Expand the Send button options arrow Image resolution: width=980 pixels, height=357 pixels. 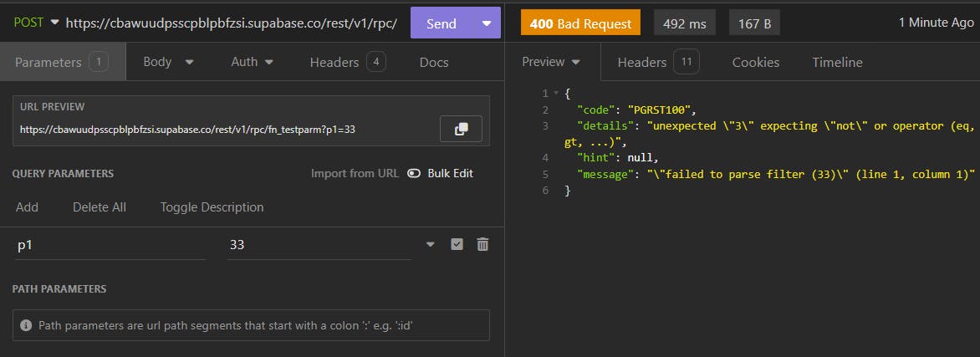(487, 23)
